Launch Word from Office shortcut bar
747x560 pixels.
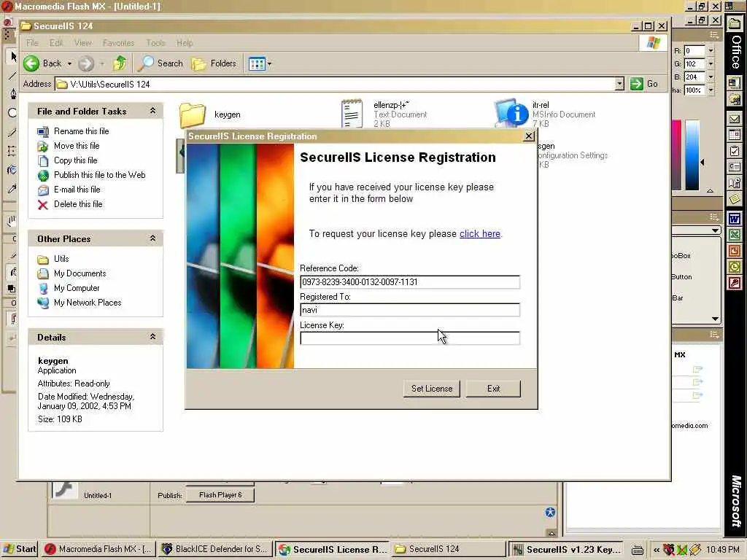click(x=734, y=219)
